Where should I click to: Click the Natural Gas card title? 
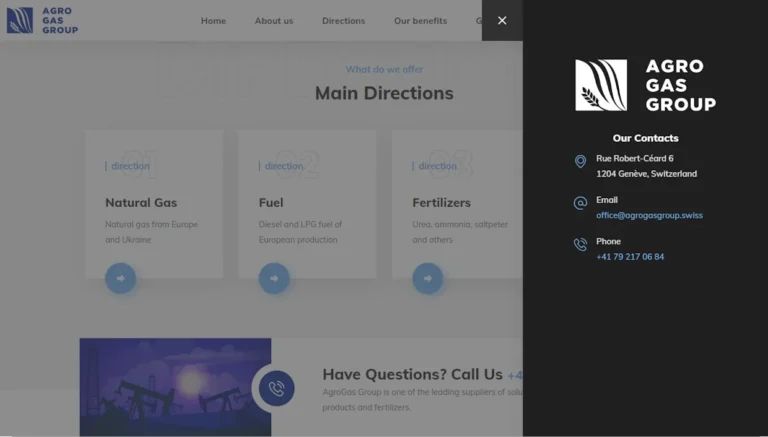(141, 202)
